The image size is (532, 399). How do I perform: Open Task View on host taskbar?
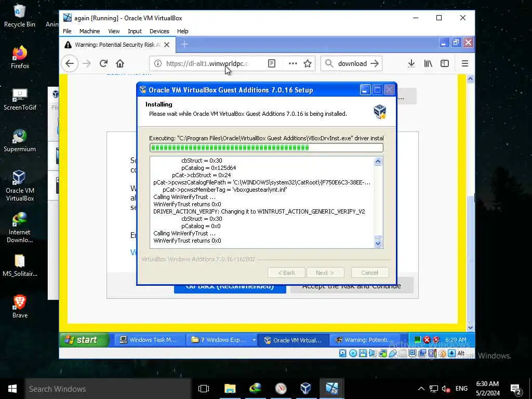click(x=203, y=389)
